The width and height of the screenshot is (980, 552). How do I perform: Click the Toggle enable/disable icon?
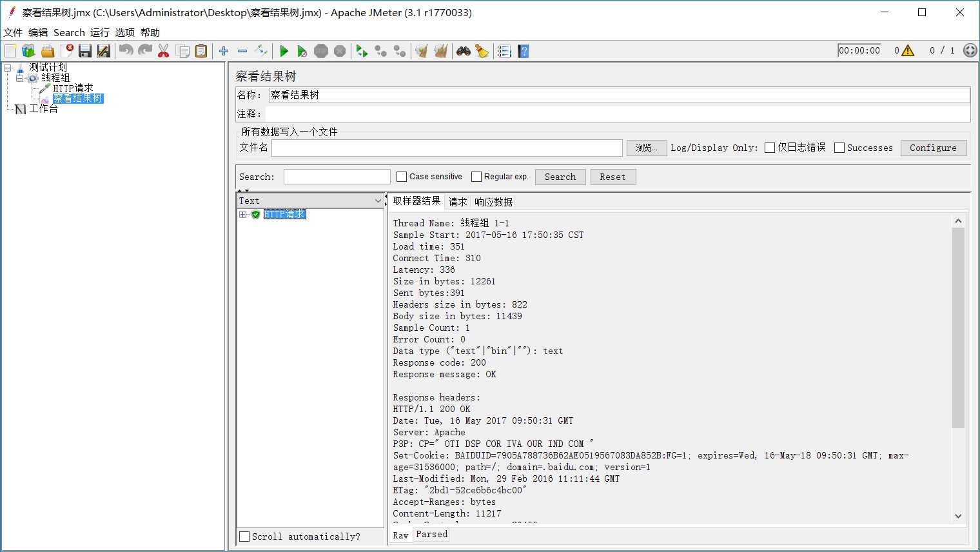point(261,51)
